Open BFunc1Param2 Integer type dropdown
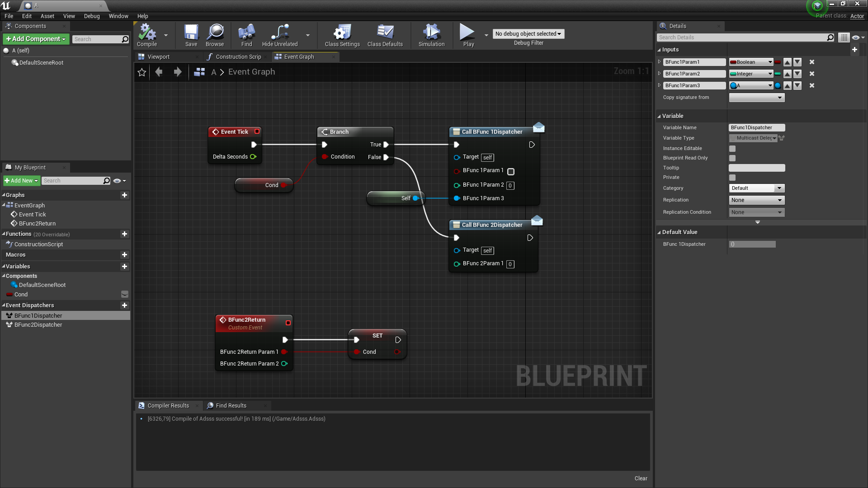The height and width of the screenshot is (488, 868). [x=751, y=74]
